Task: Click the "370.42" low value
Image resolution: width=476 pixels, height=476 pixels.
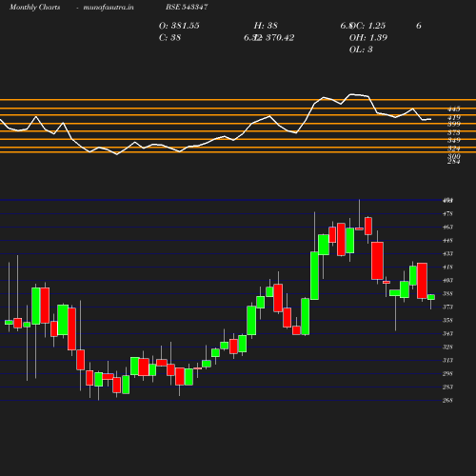Action: click(x=280, y=38)
